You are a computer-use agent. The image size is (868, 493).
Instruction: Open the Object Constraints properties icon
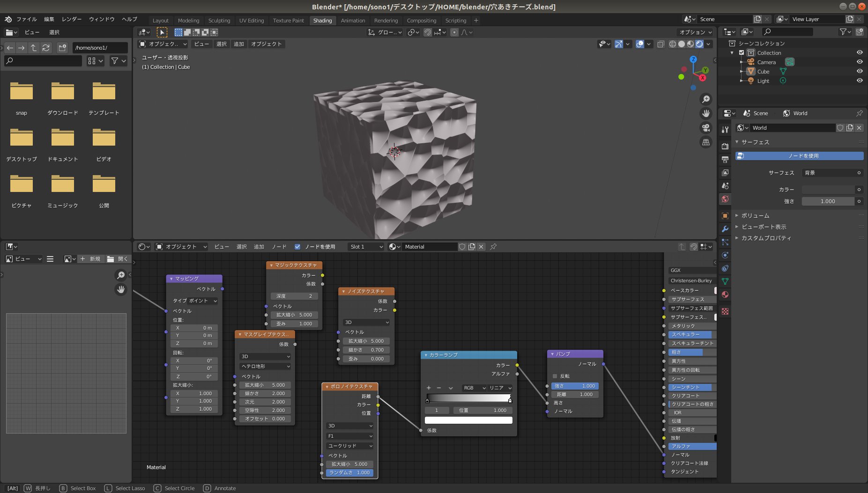tap(725, 268)
